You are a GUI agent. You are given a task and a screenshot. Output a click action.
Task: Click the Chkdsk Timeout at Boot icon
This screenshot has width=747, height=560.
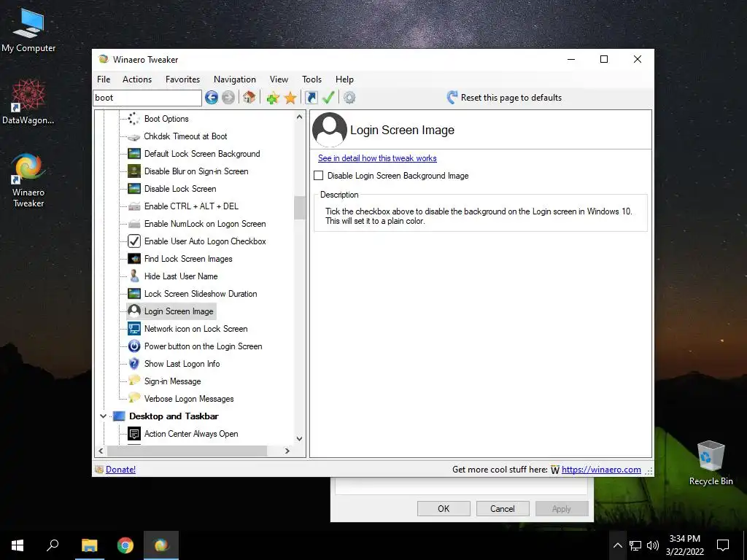click(134, 136)
